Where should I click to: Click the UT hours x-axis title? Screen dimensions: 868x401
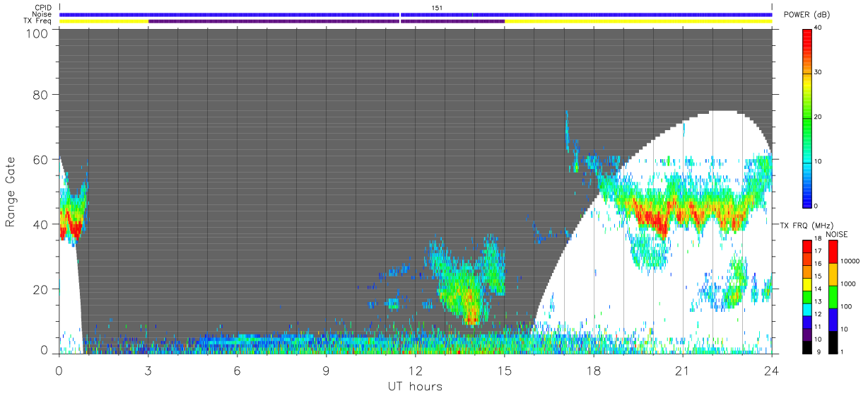(415, 386)
